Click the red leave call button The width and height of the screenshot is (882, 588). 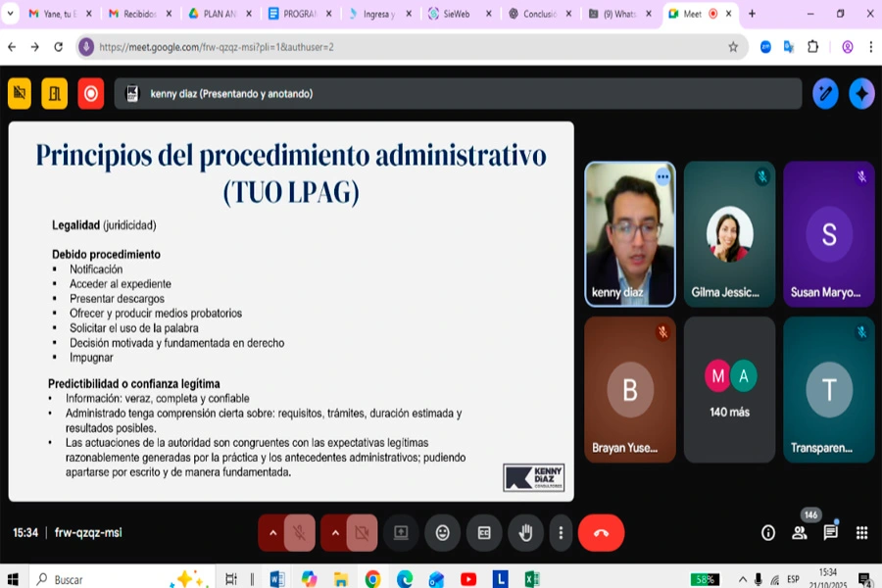pyautogui.click(x=601, y=532)
